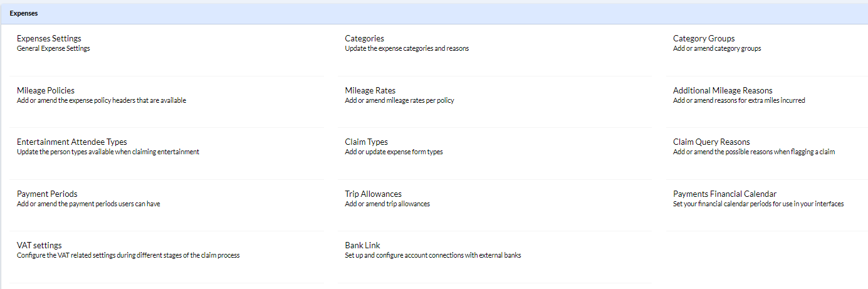Open Mileage Policies
The height and width of the screenshot is (289, 868).
(46, 90)
